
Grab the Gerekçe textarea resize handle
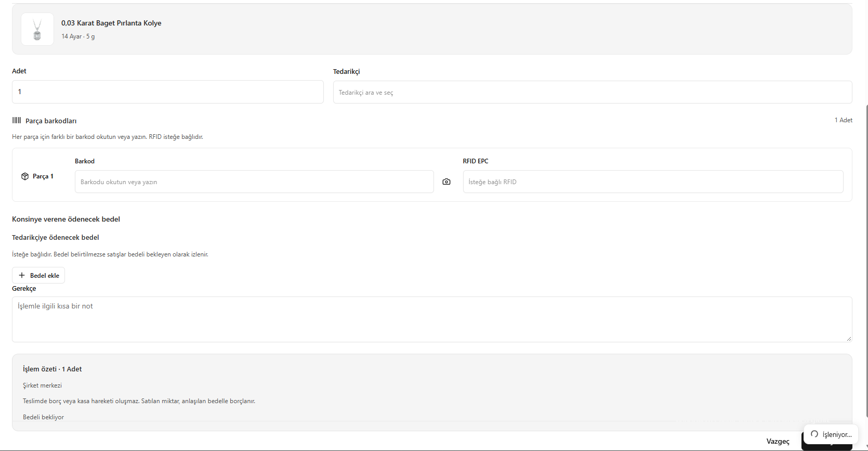[849, 339]
